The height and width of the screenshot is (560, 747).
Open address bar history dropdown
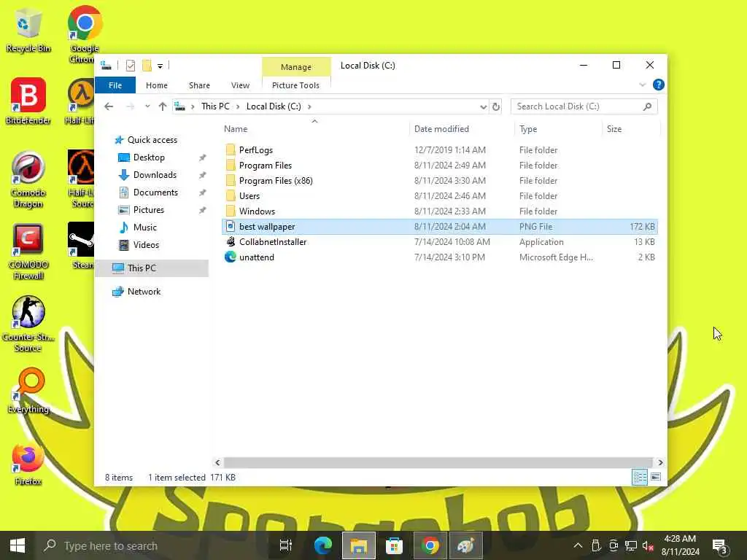click(483, 106)
